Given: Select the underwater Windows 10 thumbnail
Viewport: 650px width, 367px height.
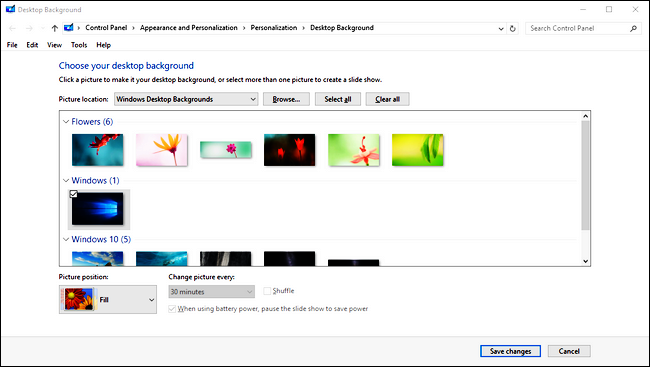Looking at the screenshot, I should coord(162,258).
